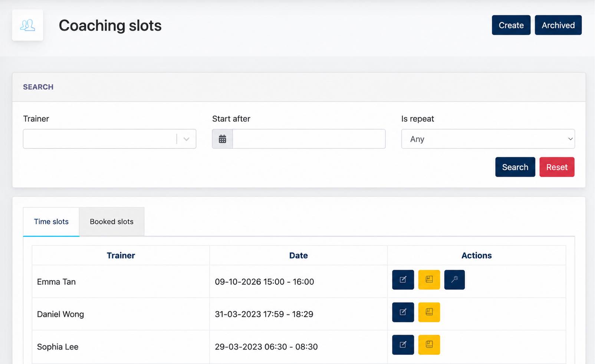Open the yellow book icon for Emma Tan

click(x=429, y=280)
